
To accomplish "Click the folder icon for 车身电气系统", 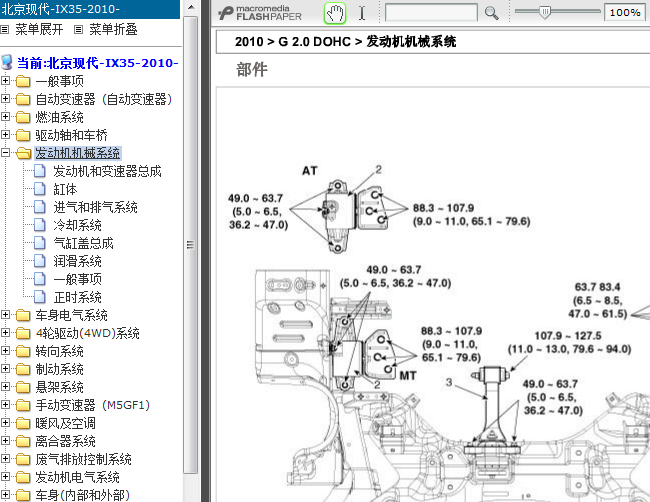I will (x=23, y=315).
